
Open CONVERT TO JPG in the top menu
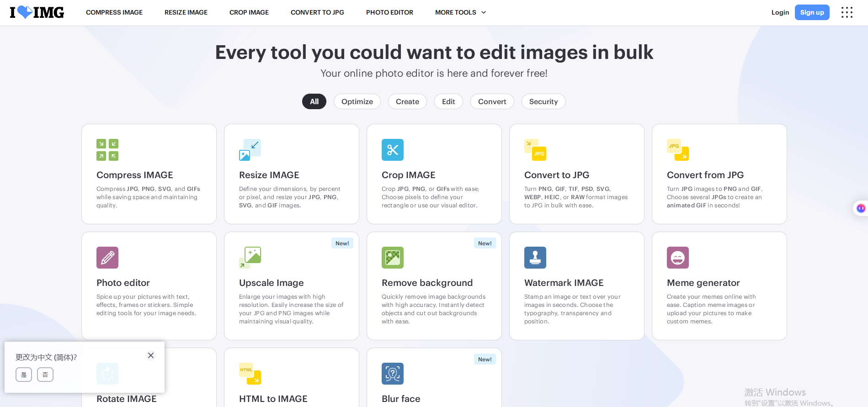[x=317, y=12]
